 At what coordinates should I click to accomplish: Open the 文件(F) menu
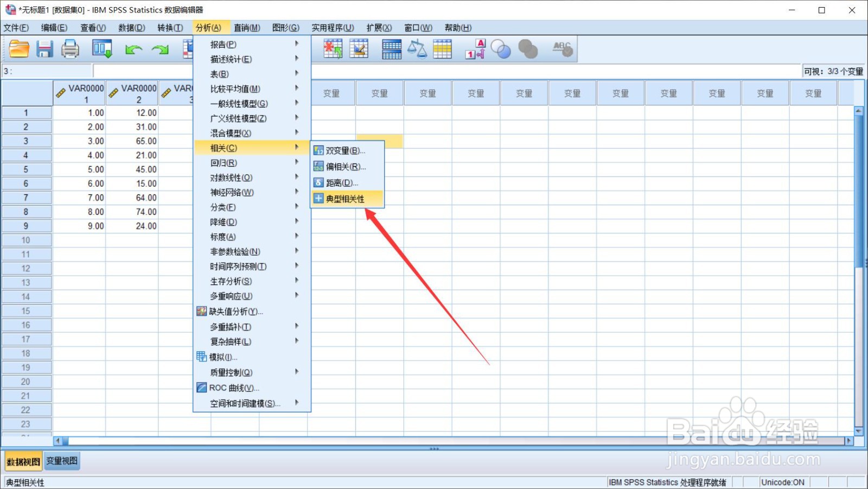[x=16, y=28]
